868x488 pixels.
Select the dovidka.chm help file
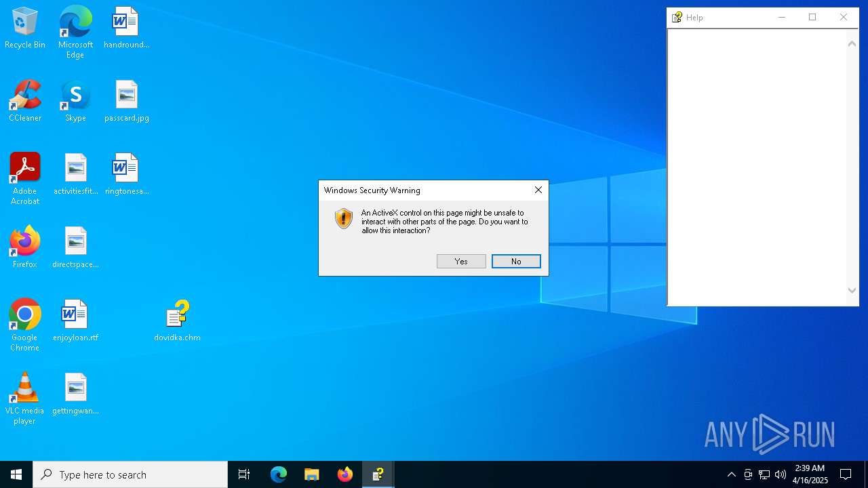[x=177, y=321]
